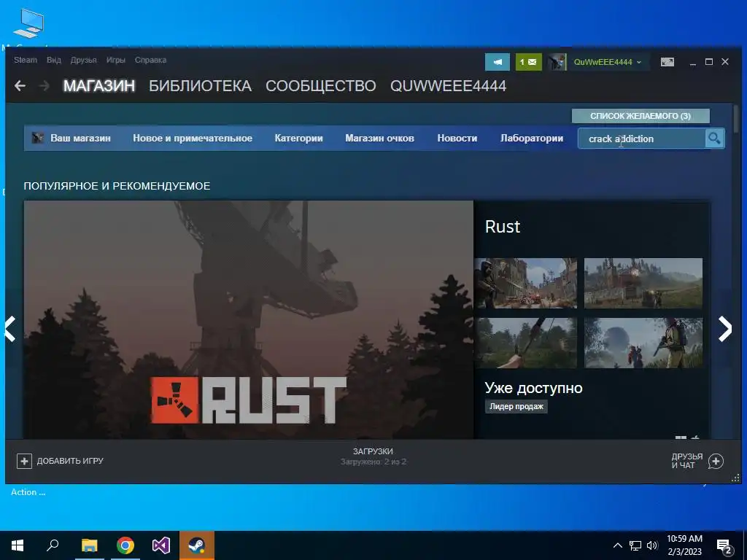Screen dimensions: 747x560
Task: Click the Rust title text
Action: pyautogui.click(x=502, y=227)
